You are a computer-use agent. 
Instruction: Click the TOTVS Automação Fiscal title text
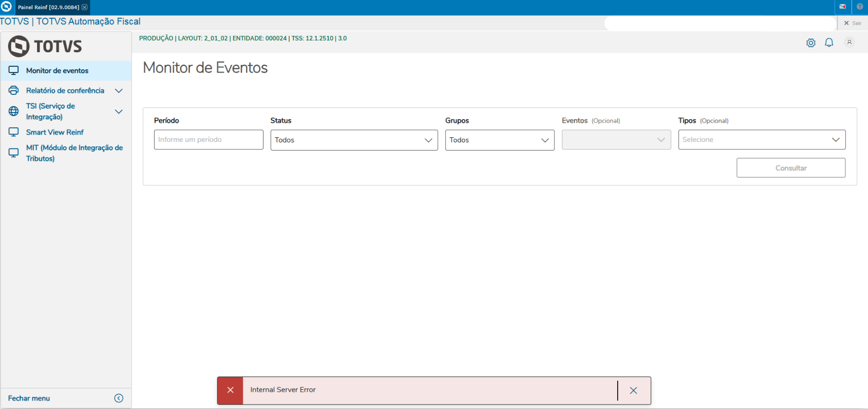[x=70, y=21]
